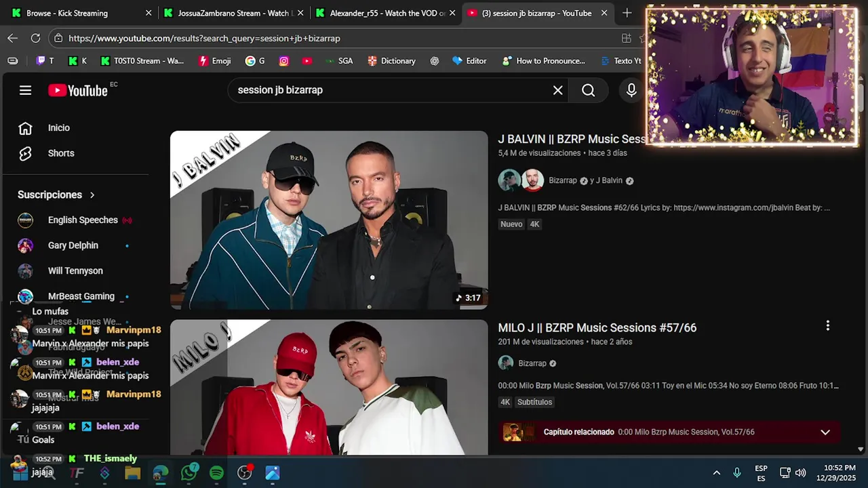Open the Instagram bookmark icon
Screen dimensions: 868x488
click(x=284, y=61)
